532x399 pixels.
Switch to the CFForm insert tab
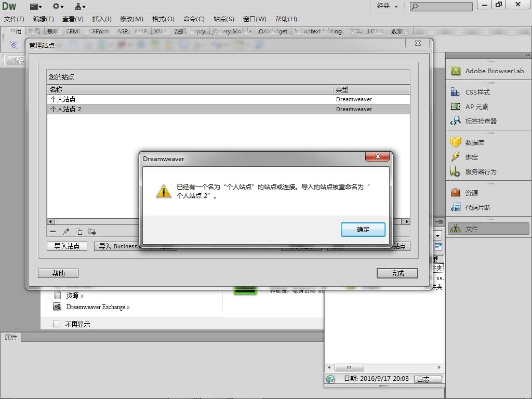(x=99, y=31)
